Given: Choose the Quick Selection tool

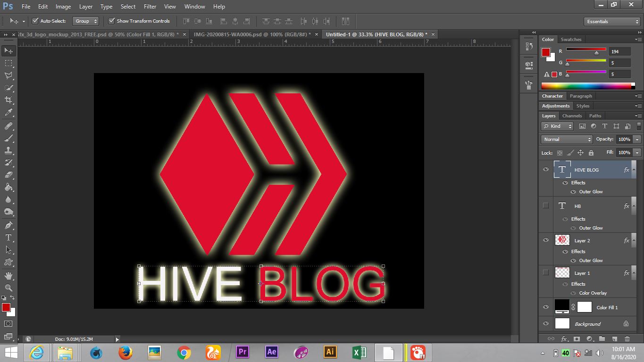Looking at the screenshot, I should click(x=8, y=88).
